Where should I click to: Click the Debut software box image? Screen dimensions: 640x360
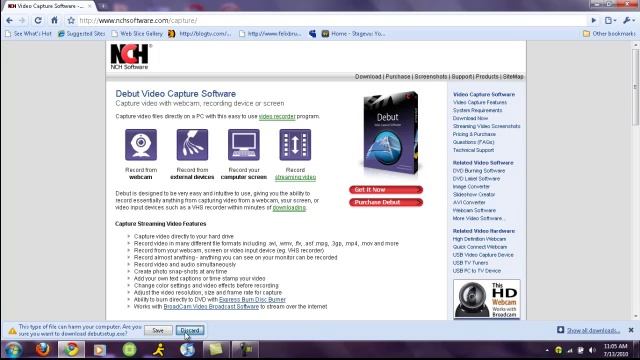pos(391,133)
